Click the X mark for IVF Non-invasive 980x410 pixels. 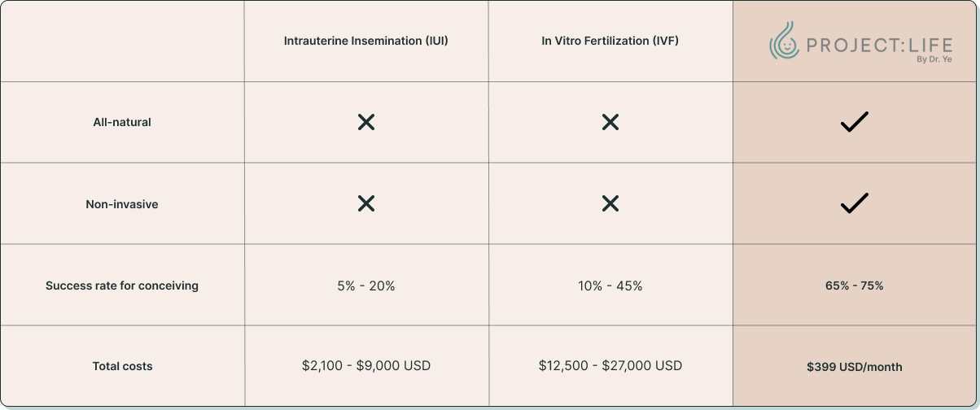tap(610, 203)
